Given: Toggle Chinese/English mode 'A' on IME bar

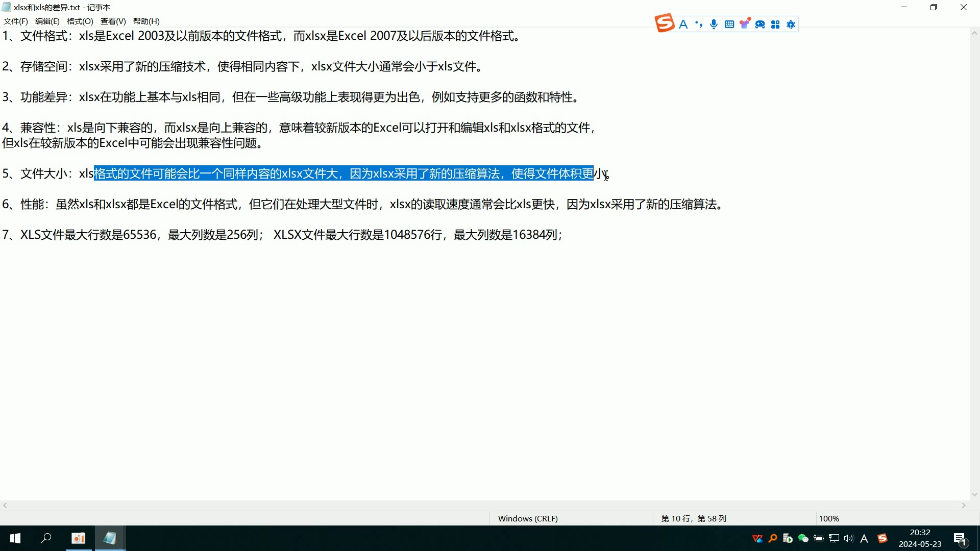Looking at the screenshot, I should [683, 24].
